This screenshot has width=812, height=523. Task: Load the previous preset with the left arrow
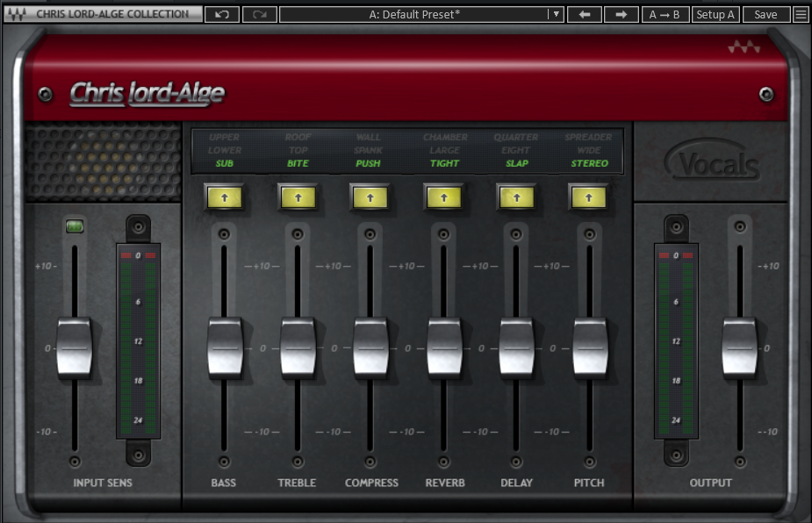pos(584,15)
